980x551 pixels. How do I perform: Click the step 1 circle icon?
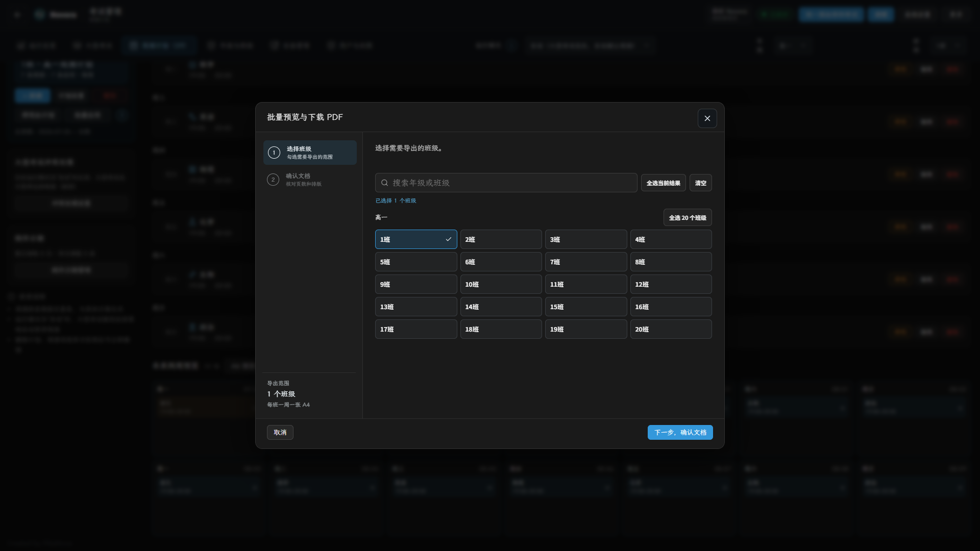click(274, 153)
